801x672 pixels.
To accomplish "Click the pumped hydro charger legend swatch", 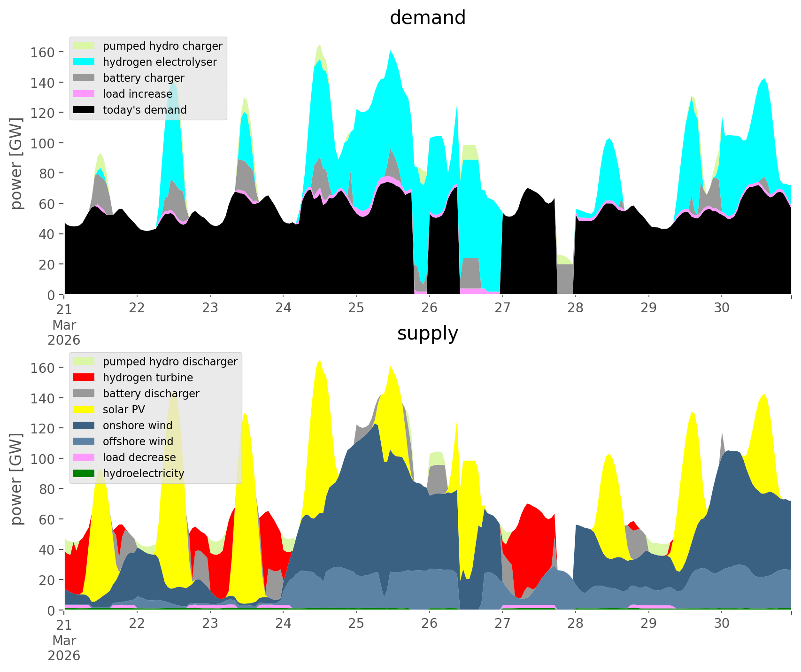I will pyautogui.click(x=85, y=46).
